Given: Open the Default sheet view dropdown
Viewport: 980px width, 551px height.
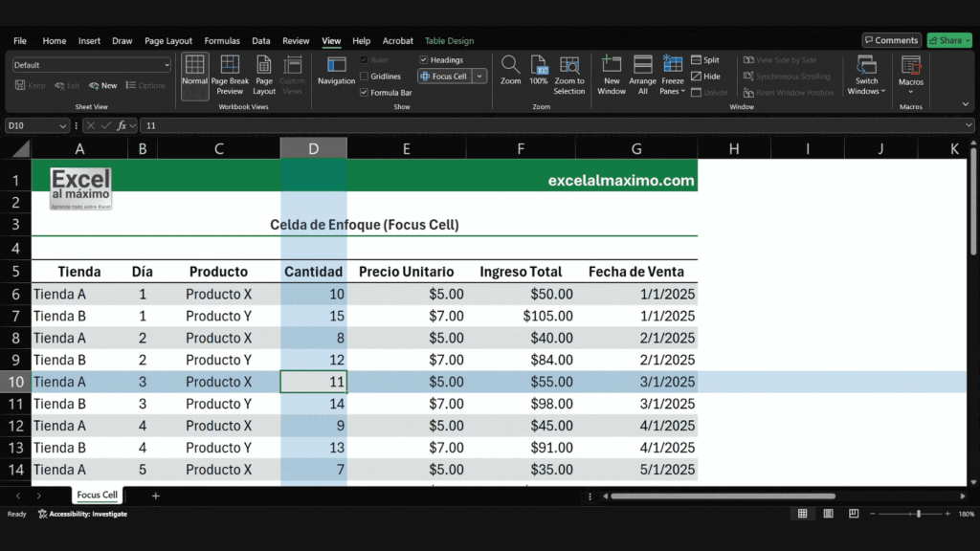Looking at the screenshot, I should (167, 65).
